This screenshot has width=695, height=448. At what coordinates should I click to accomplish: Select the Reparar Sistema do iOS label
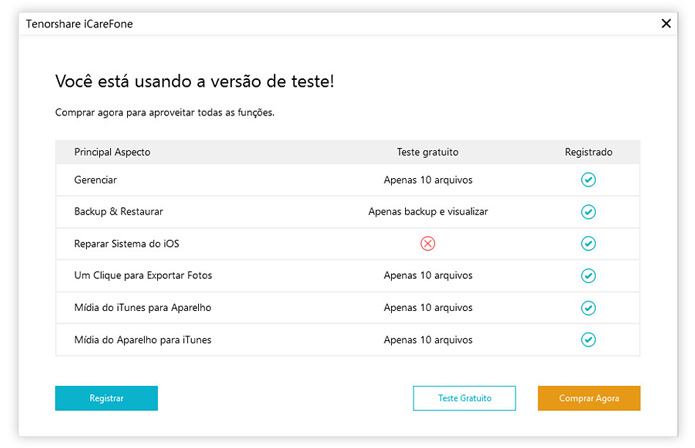(126, 244)
